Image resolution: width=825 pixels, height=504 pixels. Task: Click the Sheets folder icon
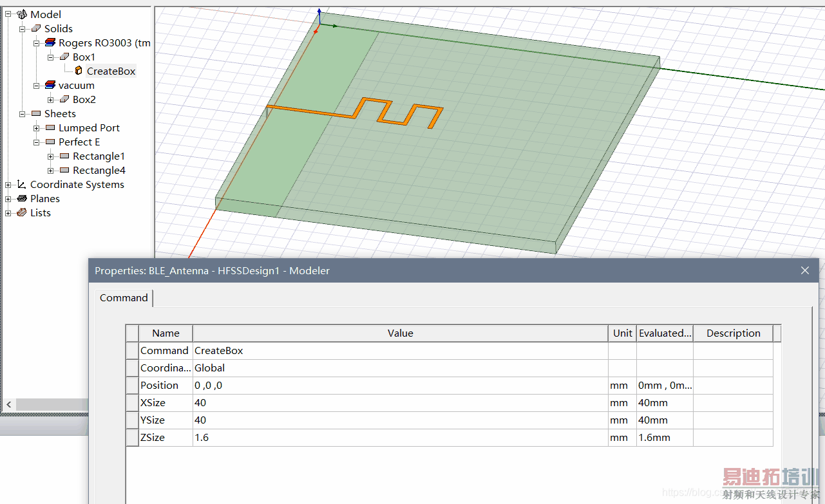click(x=36, y=113)
